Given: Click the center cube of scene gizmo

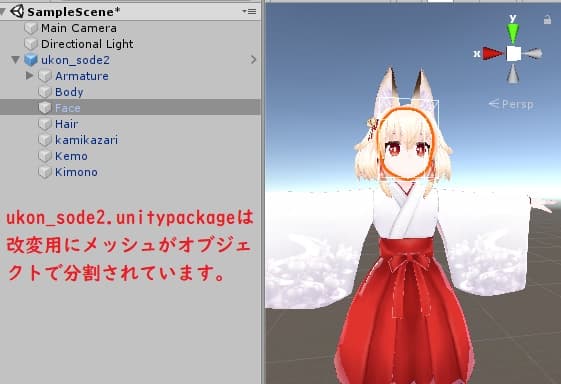Looking at the screenshot, I should pos(513,54).
